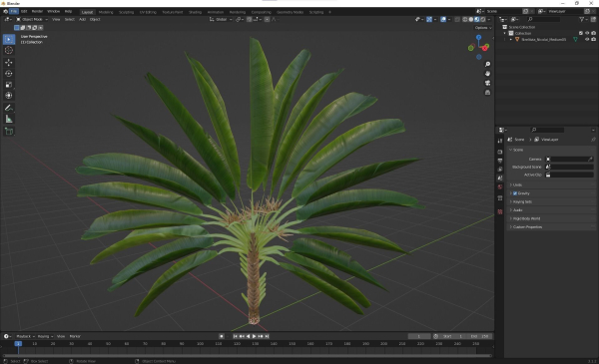Hide the Collection with its eye icon
Image resolution: width=599 pixels, height=364 pixels.
[x=587, y=33]
